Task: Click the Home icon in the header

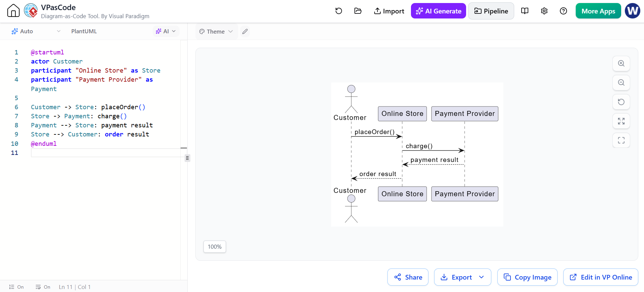Action: (13, 11)
